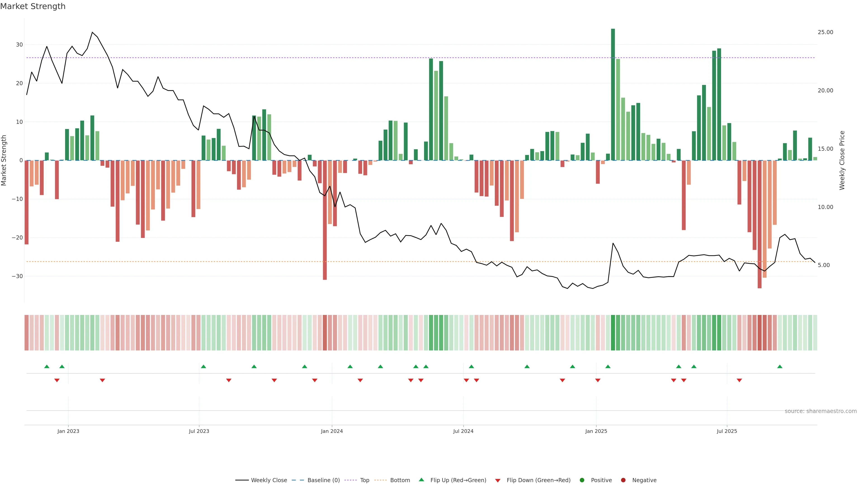868x488 pixels.
Task: Click the Negative red circle legend icon
Action: coord(623,480)
